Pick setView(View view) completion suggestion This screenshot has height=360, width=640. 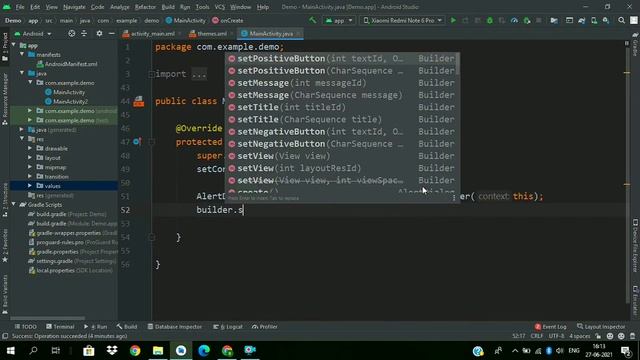click(342, 156)
